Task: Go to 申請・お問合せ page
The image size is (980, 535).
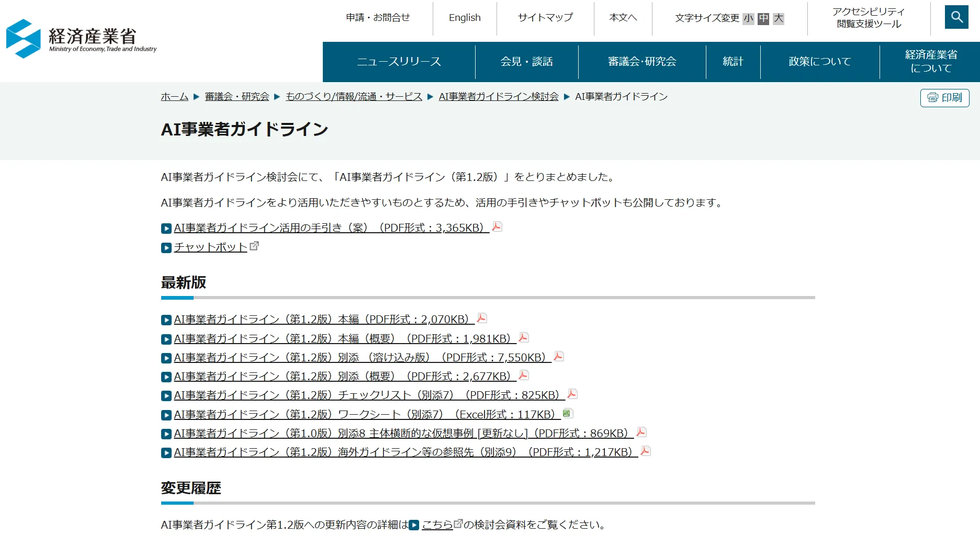Action: pos(378,18)
